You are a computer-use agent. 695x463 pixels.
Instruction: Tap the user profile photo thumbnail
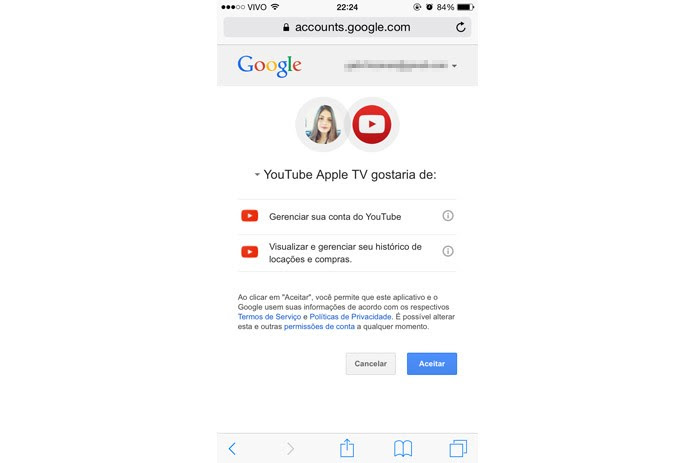point(323,125)
